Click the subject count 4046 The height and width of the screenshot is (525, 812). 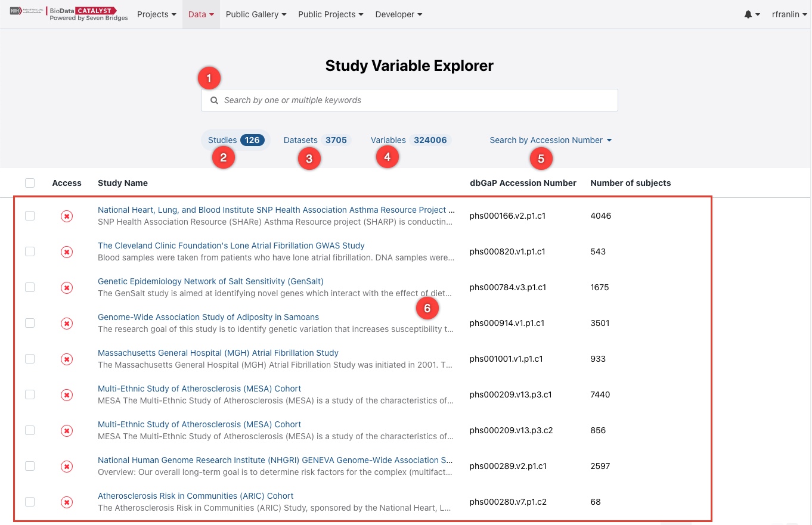[601, 216]
